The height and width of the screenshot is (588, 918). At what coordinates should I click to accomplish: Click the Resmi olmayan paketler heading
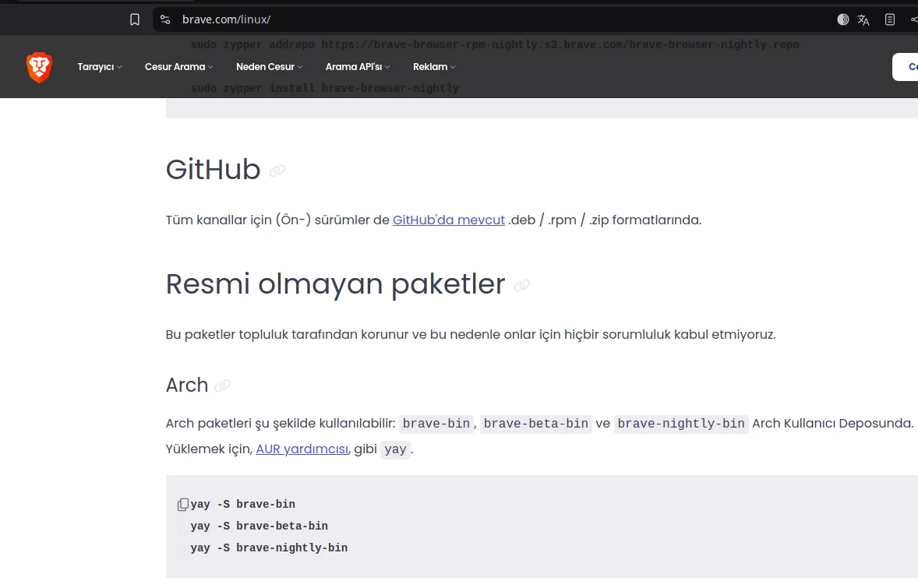(335, 284)
